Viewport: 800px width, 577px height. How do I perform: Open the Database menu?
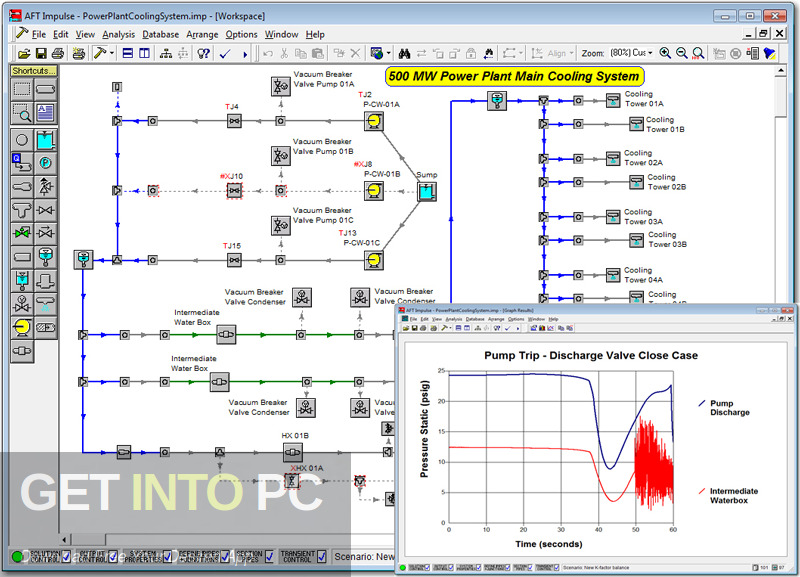click(x=160, y=34)
